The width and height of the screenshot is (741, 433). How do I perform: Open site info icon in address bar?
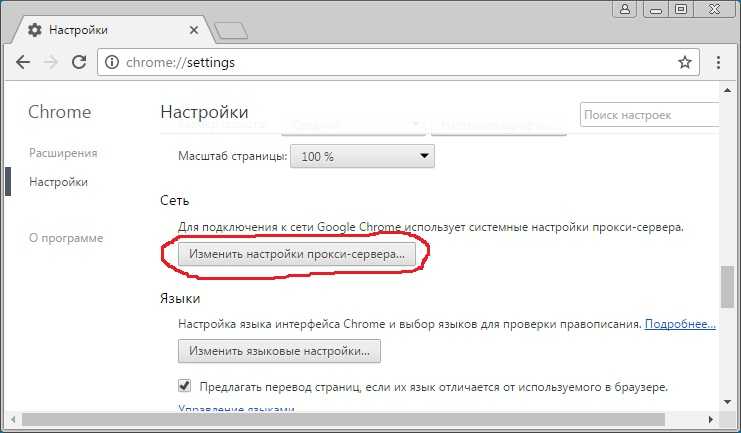pos(112,62)
